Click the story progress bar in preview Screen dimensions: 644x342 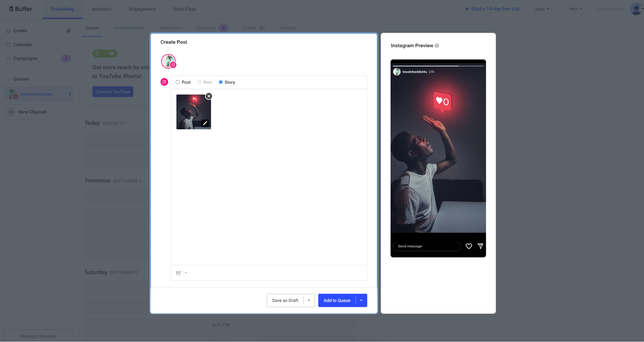coord(438,66)
